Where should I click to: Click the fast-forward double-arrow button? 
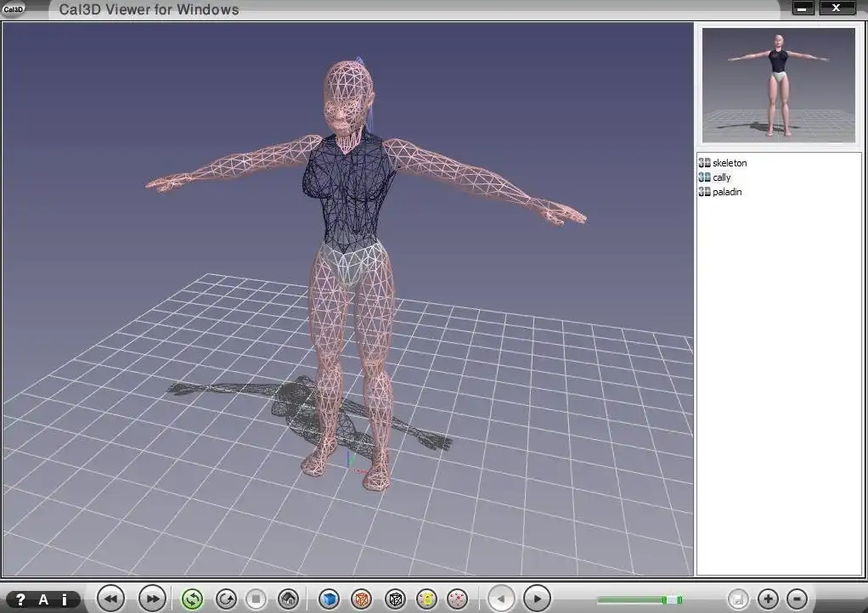tap(152, 599)
